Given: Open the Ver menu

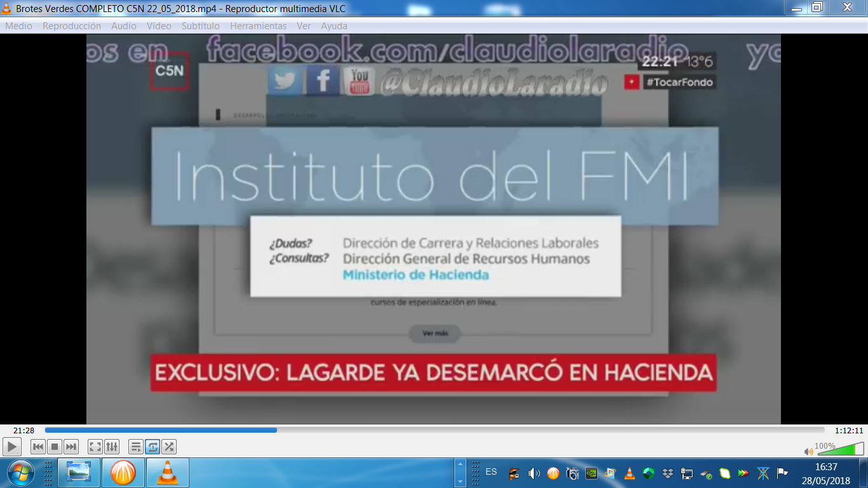Looking at the screenshot, I should [304, 26].
